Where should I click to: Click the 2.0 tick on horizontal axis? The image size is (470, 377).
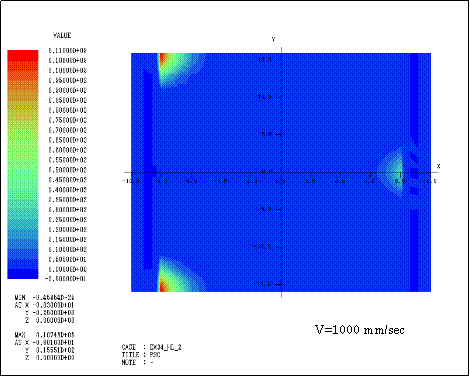click(310, 181)
